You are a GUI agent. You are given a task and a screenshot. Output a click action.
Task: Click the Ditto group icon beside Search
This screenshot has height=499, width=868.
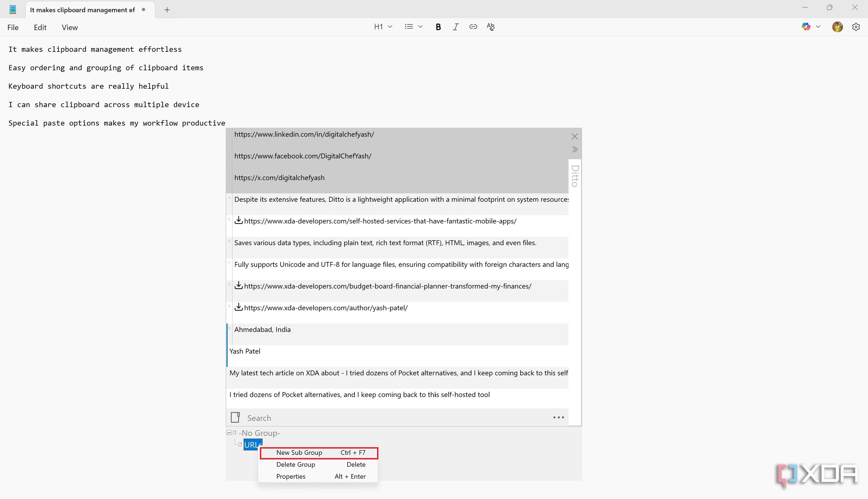[235, 417]
